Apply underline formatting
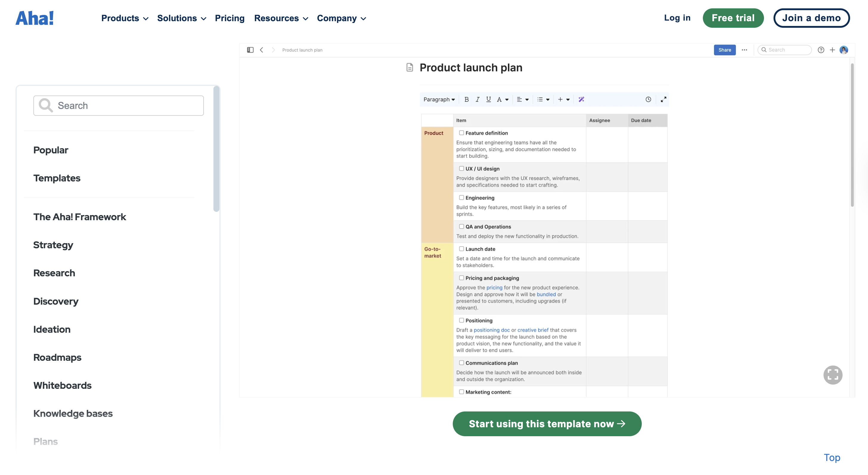This screenshot has height=475, width=868. (488, 99)
